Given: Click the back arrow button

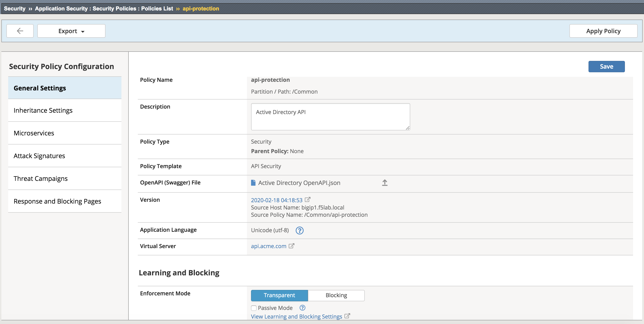Looking at the screenshot, I should 20,31.
